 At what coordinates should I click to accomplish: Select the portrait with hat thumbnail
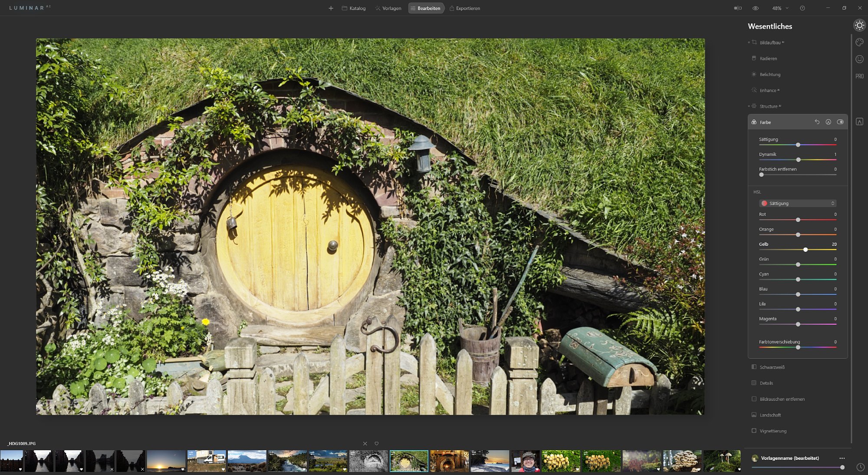coord(526,461)
